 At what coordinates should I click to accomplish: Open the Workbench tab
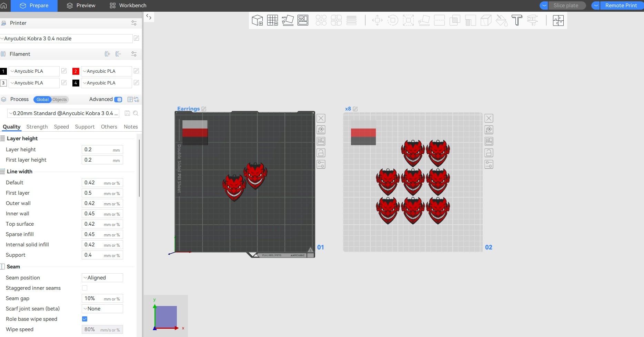pos(128,6)
